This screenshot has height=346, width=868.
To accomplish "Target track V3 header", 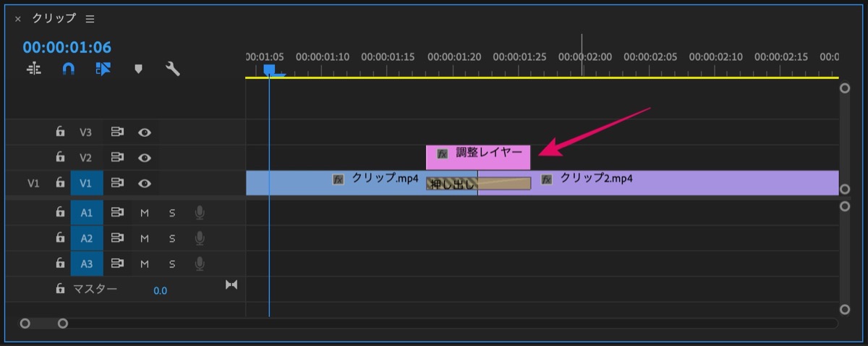I will pyautogui.click(x=86, y=132).
